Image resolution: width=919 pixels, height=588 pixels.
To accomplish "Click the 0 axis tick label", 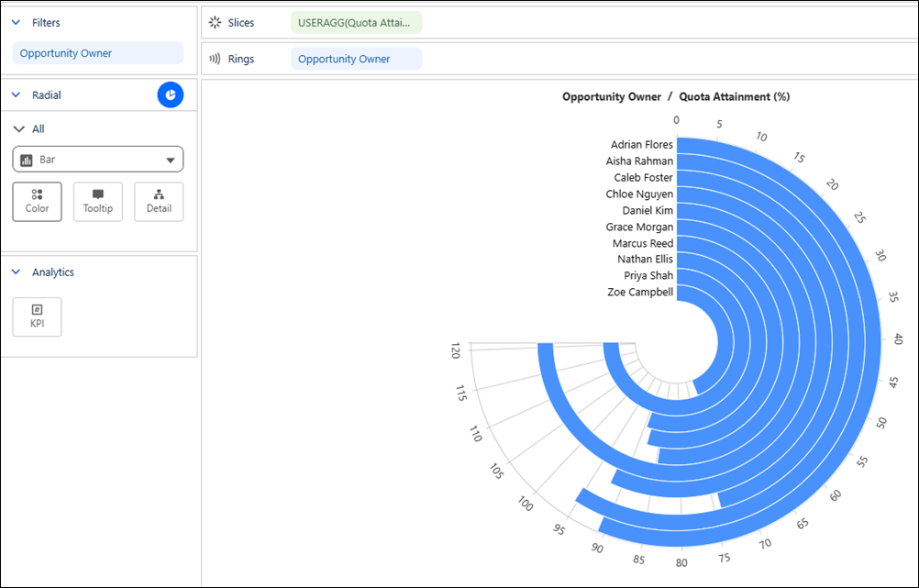I will coord(676,120).
